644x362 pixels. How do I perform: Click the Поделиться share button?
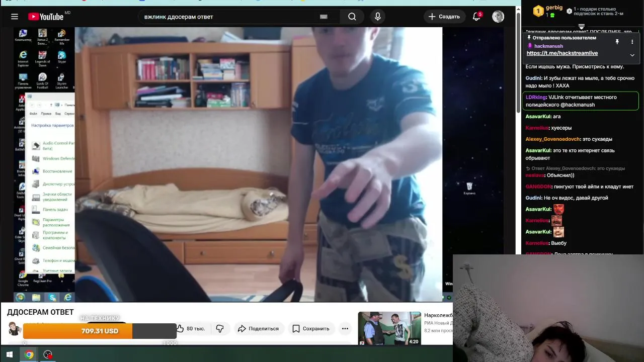258,328
